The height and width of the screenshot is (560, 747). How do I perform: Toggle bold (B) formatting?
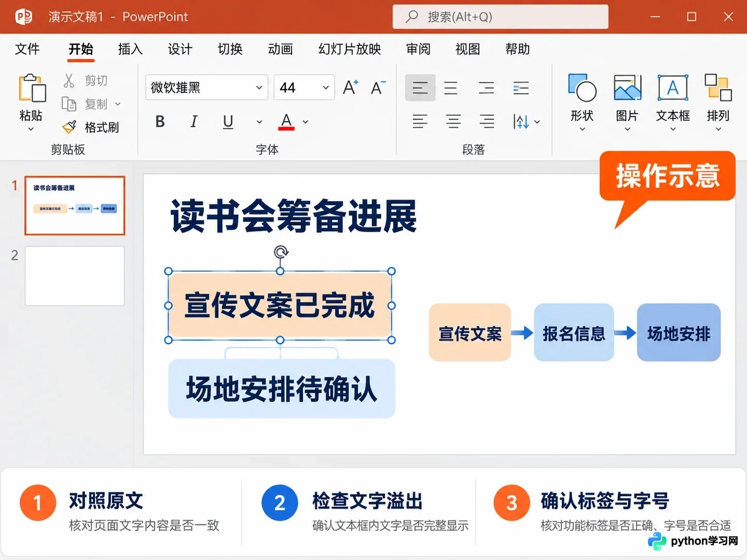(160, 122)
